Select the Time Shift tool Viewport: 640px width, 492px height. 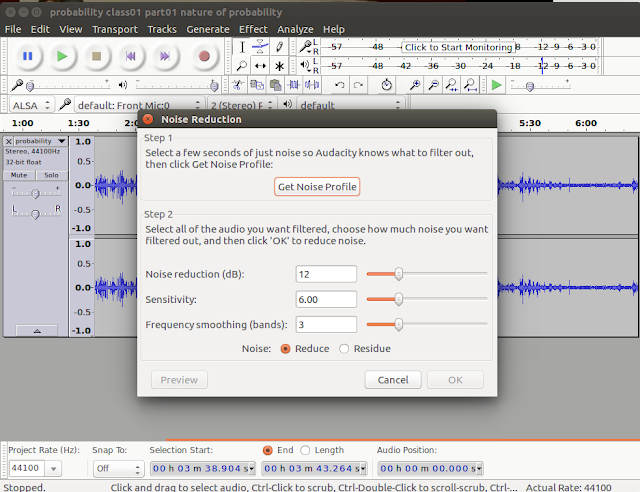[x=260, y=65]
